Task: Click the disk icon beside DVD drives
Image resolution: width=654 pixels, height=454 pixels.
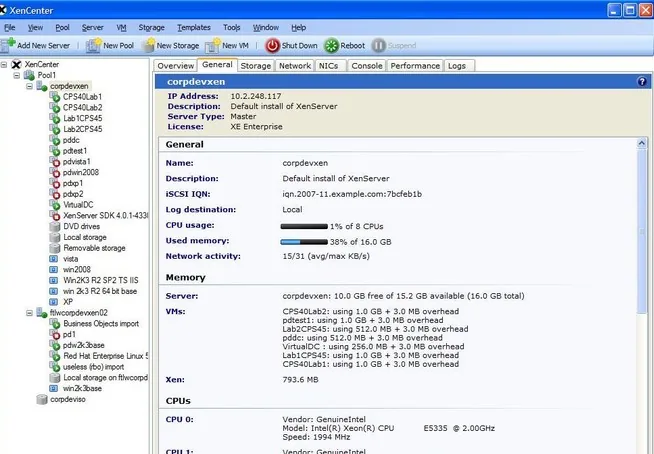Action: coord(55,227)
